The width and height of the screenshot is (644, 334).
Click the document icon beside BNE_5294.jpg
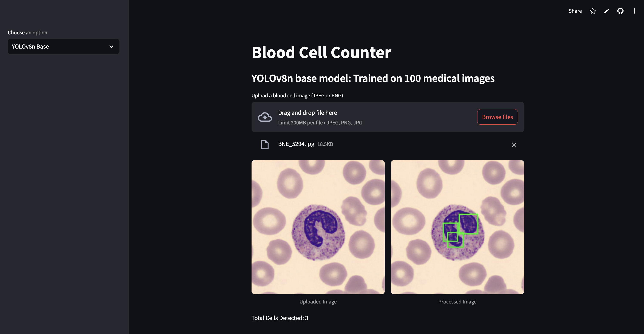coord(265,144)
